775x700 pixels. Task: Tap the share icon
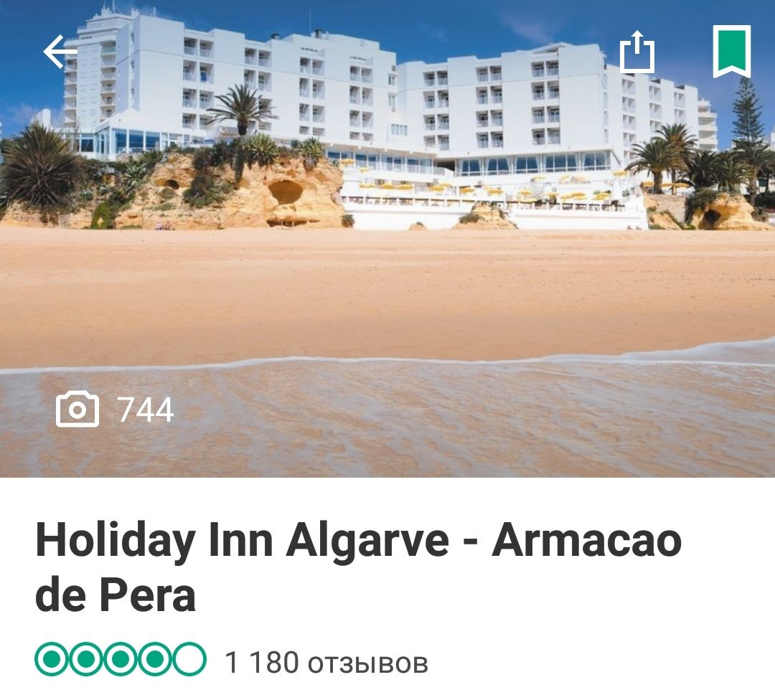[x=637, y=52]
